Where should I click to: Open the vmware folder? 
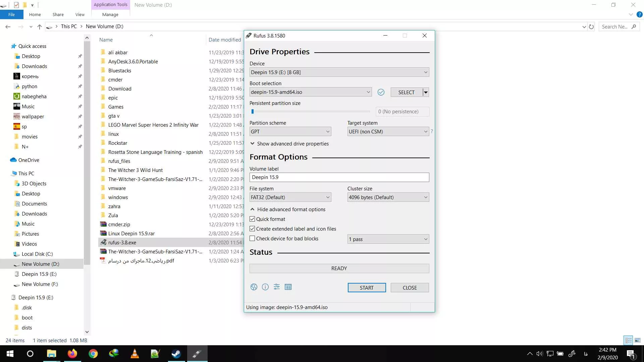pos(117,188)
